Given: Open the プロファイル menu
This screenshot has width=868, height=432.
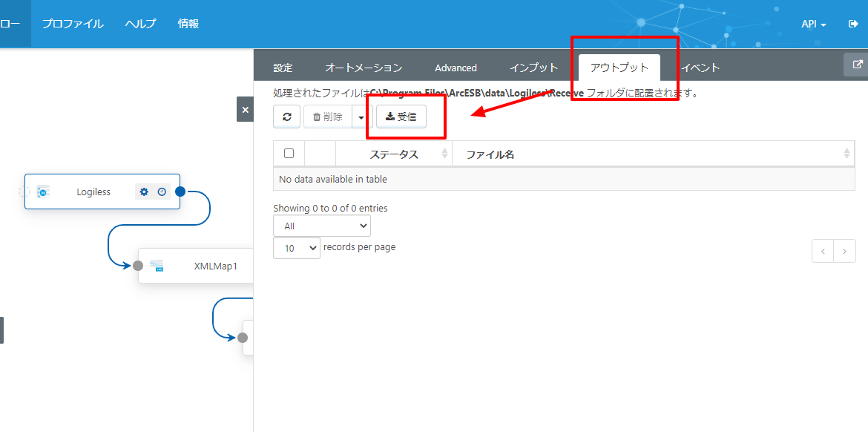Looking at the screenshot, I should 73,24.
